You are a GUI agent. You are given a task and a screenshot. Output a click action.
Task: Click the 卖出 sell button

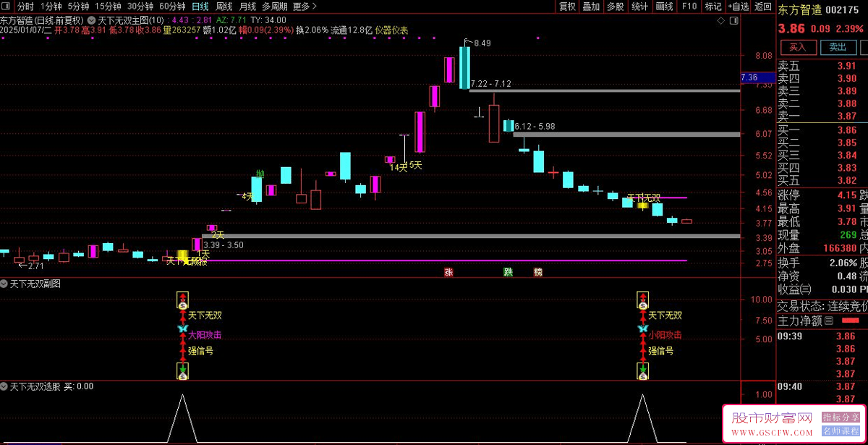838,47
